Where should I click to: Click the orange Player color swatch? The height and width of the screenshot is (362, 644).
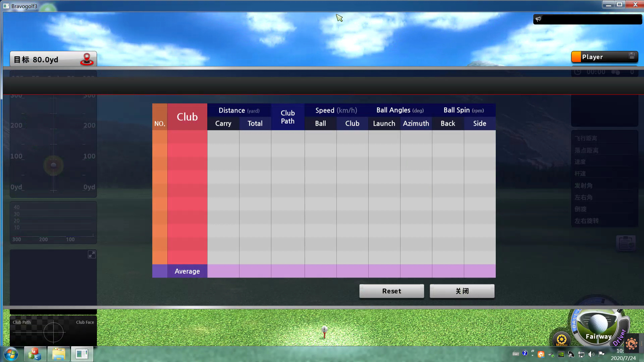[576, 57]
